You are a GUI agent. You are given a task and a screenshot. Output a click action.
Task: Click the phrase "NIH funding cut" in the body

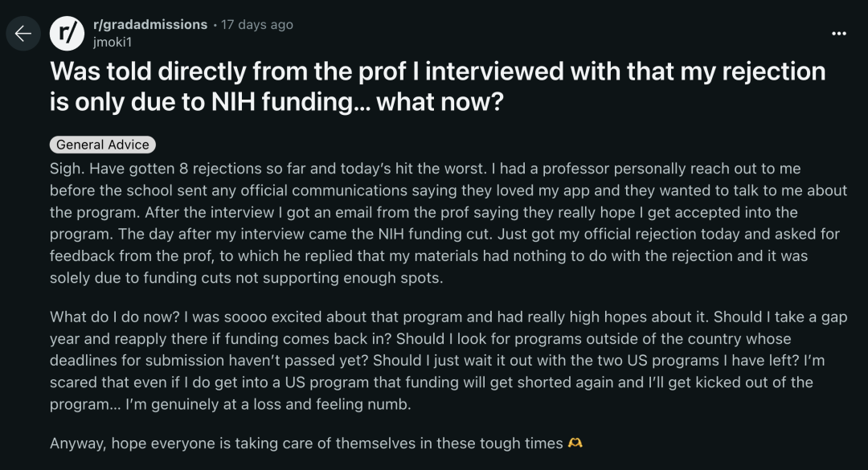tap(434, 234)
